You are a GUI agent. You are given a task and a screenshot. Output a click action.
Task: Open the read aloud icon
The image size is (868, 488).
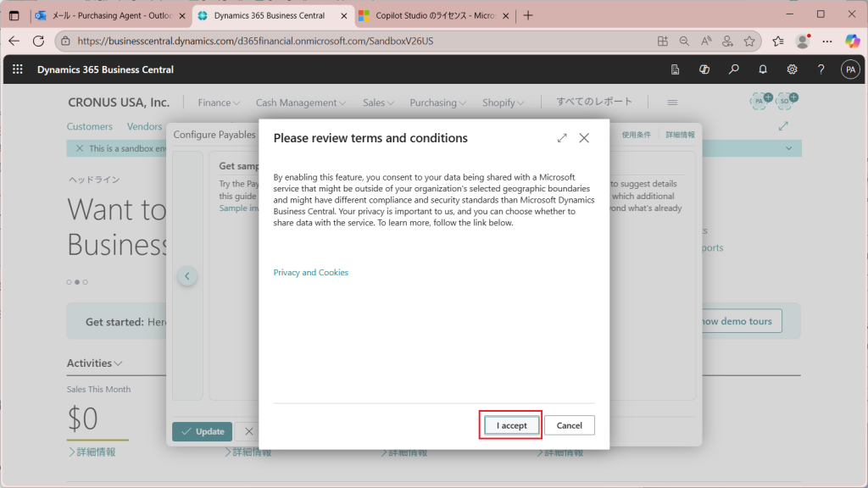point(706,41)
